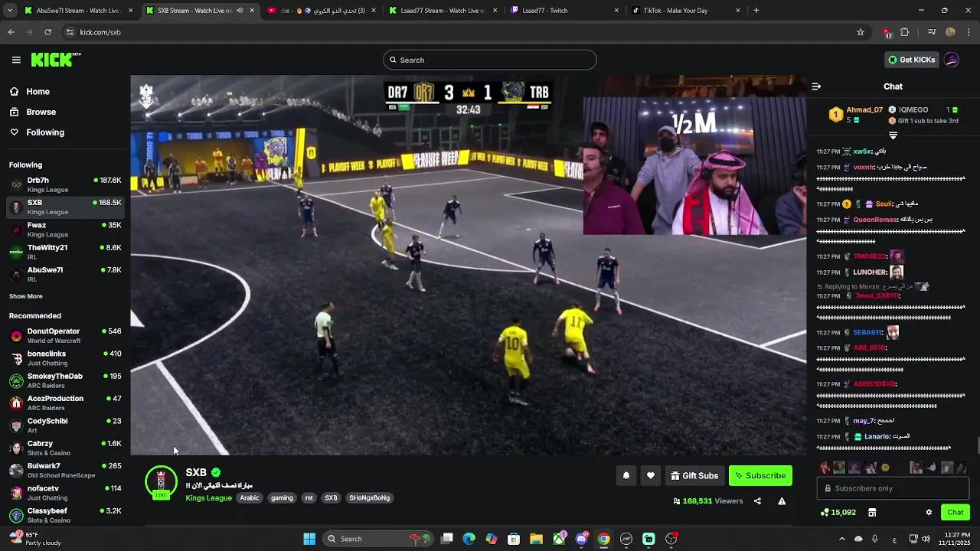Open AbuSwe7l followed channel

pos(65,274)
